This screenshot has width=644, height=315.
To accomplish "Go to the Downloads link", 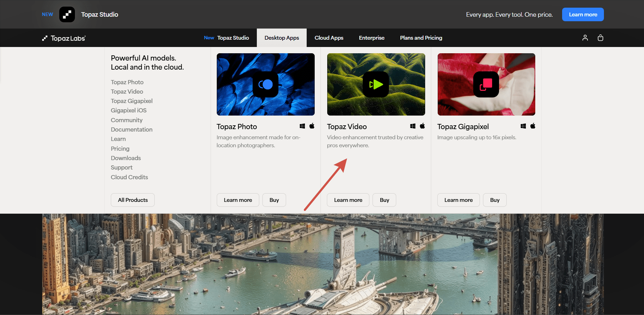I will click(x=126, y=158).
